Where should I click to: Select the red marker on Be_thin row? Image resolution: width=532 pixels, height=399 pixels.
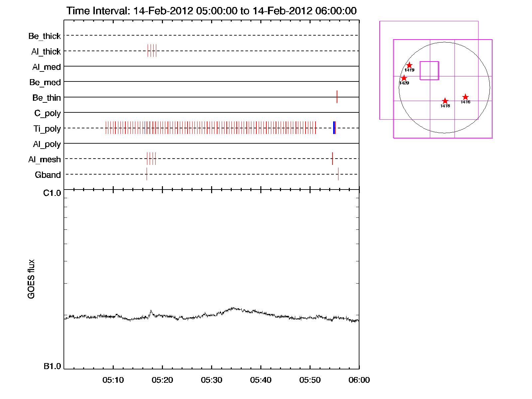tap(337, 97)
